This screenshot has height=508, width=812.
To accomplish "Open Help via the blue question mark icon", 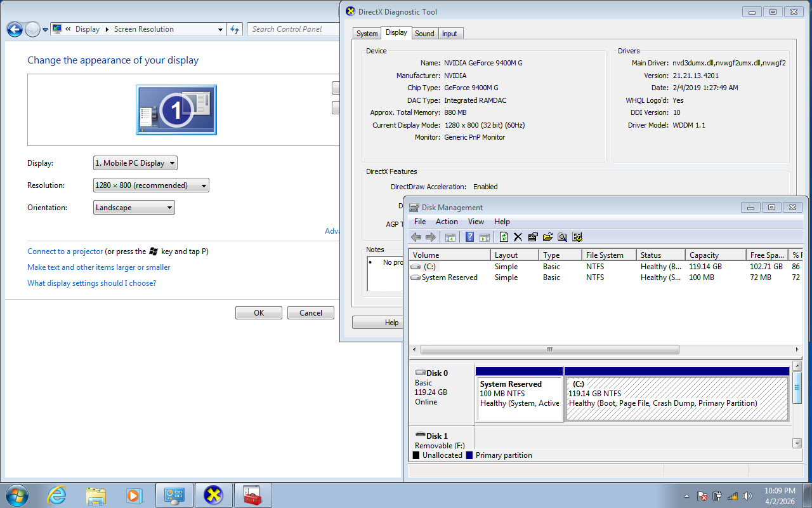I will [x=470, y=237].
